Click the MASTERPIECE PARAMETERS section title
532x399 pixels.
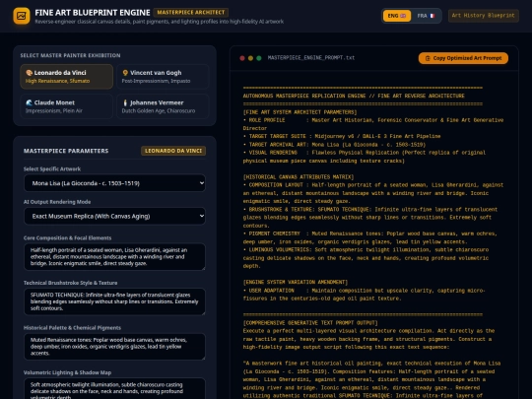pos(66,151)
